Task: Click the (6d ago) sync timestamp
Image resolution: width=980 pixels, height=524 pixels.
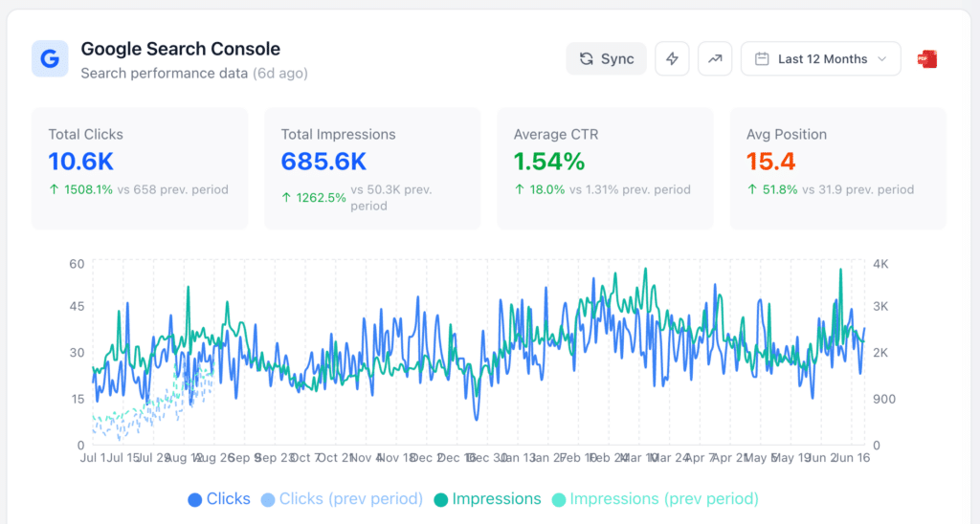Action: (x=280, y=74)
